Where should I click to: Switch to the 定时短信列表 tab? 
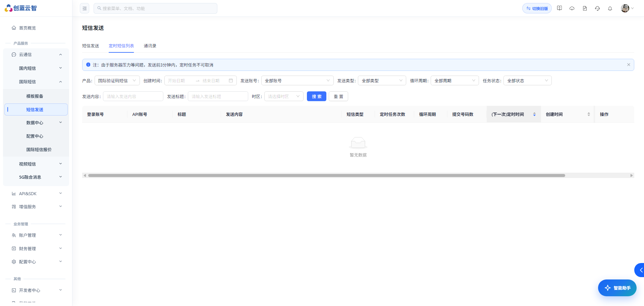click(121, 46)
